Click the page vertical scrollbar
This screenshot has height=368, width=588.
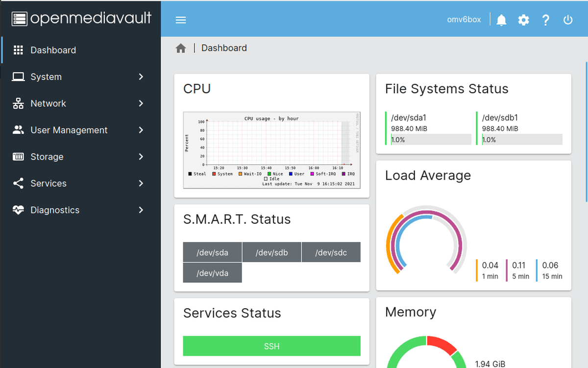tap(586, 131)
